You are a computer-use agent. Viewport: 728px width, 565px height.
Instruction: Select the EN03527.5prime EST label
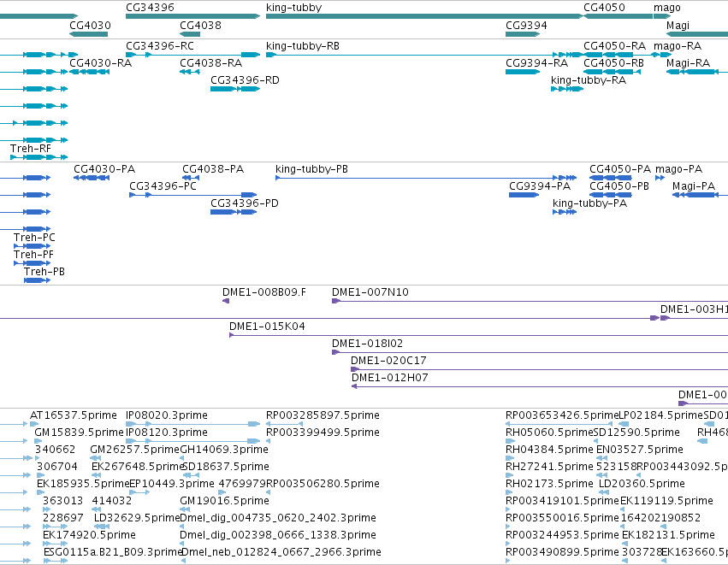(x=639, y=450)
